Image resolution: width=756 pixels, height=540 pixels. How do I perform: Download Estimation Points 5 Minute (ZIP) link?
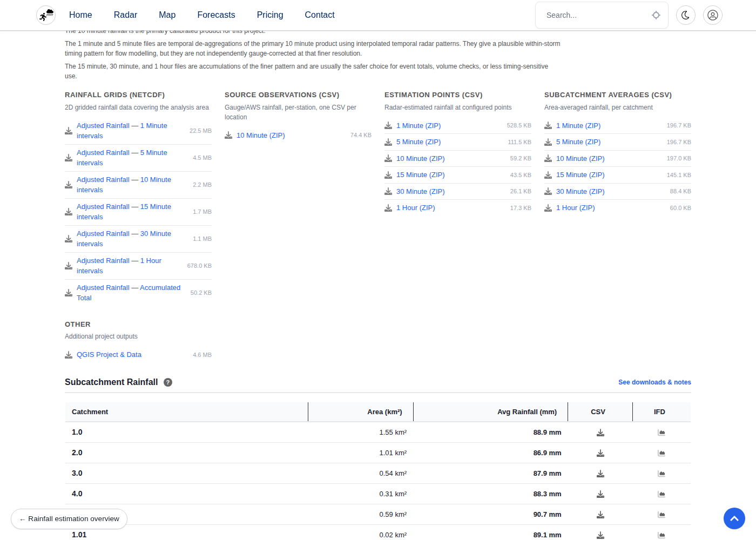[x=418, y=142]
